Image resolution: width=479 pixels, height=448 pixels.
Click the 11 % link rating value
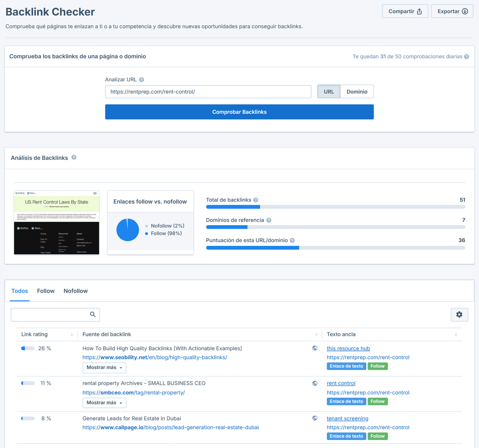pyautogui.click(x=46, y=383)
